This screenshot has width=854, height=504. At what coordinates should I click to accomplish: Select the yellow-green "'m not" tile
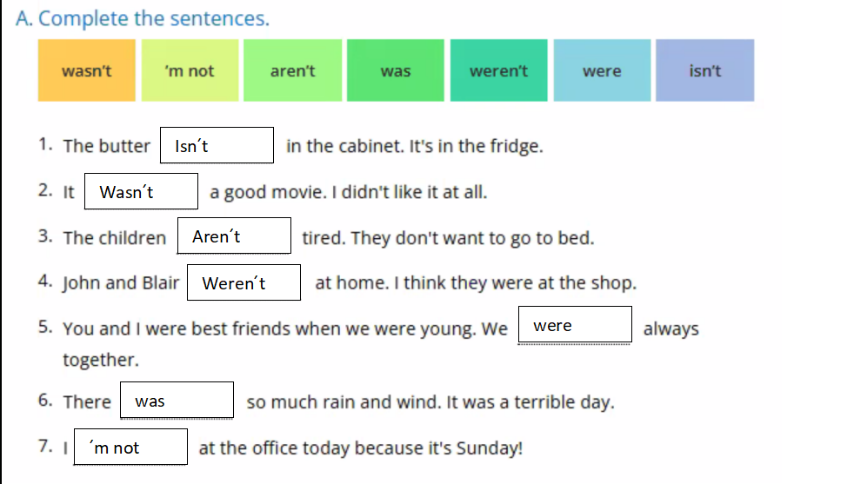tap(190, 71)
